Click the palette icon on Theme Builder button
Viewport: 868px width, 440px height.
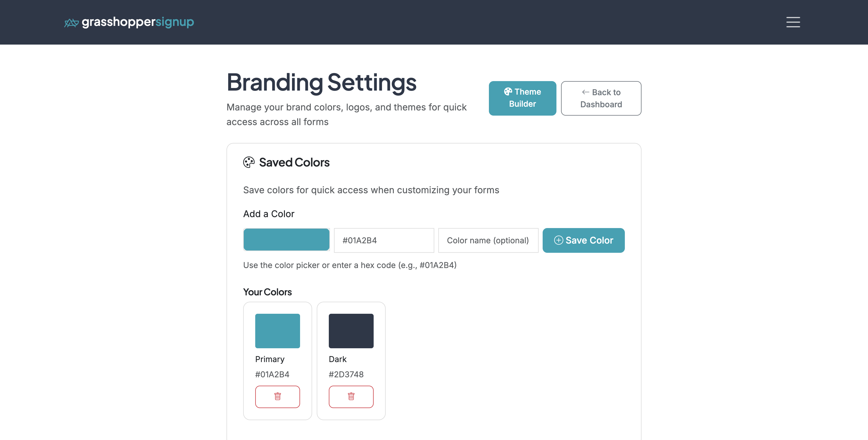click(x=508, y=91)
